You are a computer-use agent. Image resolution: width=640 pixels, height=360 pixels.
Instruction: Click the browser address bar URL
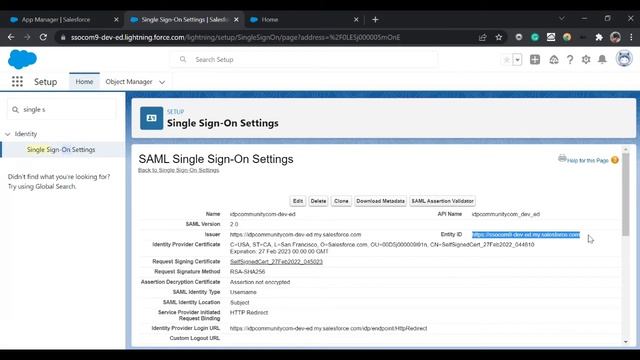click(236, 37)
